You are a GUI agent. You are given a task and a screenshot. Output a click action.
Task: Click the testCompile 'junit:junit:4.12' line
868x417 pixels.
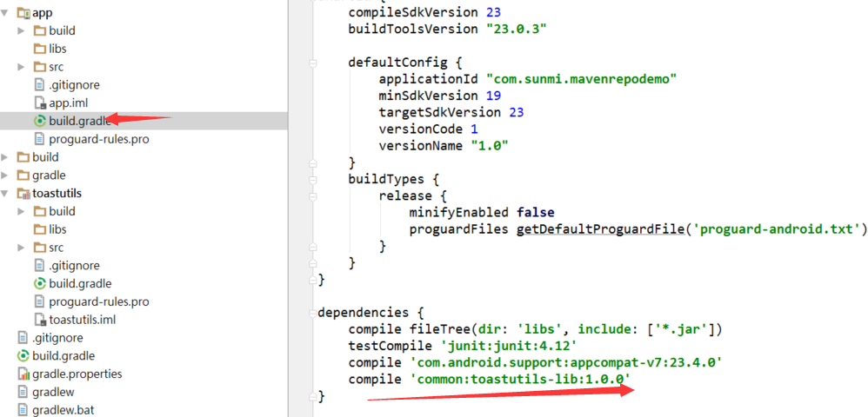coord(463,347)
